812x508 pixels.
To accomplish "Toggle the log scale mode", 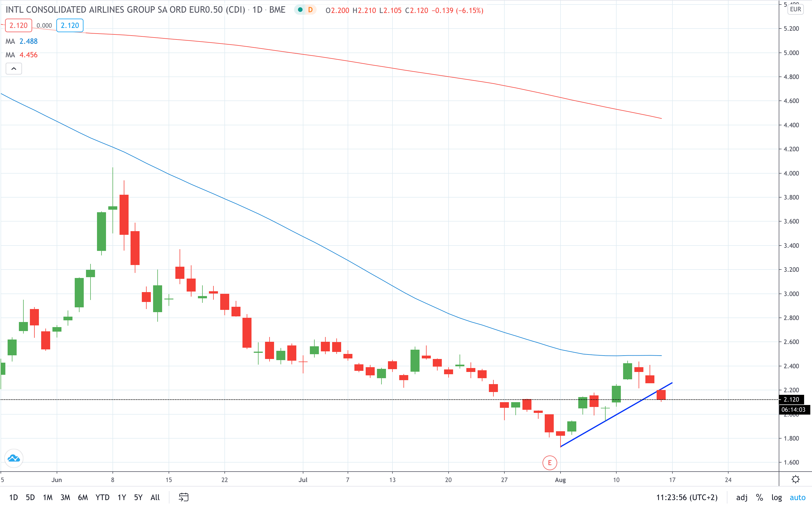I will [x=776, y=498].
